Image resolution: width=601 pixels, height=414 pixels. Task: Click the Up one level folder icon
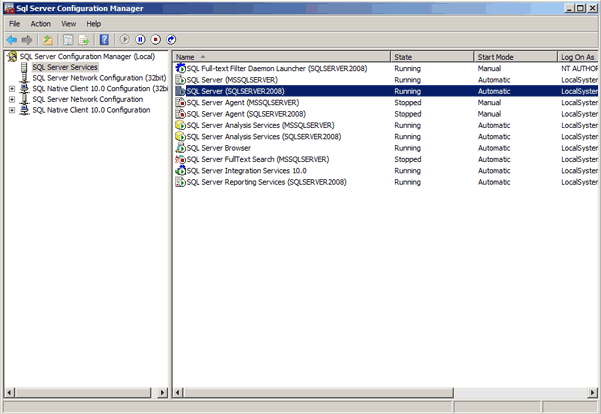point(48,39)
